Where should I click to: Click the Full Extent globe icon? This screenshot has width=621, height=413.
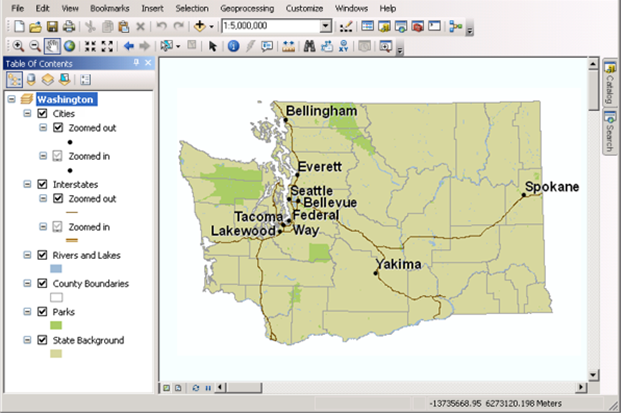pos(69,46)
